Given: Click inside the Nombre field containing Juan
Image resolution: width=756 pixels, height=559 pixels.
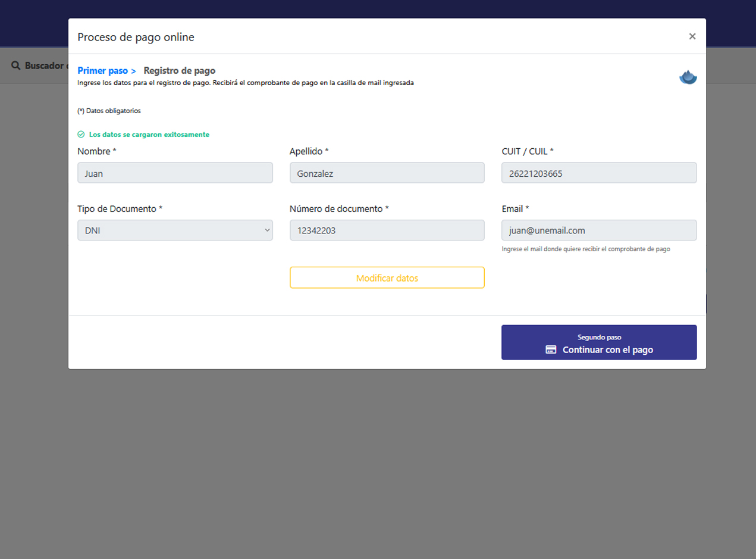Looking at the screenshot, I should coord(175,173).
